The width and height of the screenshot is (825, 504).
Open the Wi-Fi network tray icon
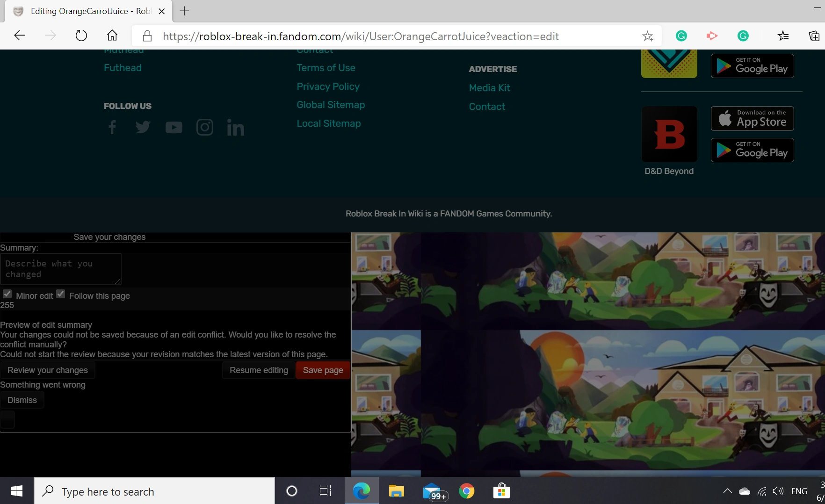tap(762, 491)
